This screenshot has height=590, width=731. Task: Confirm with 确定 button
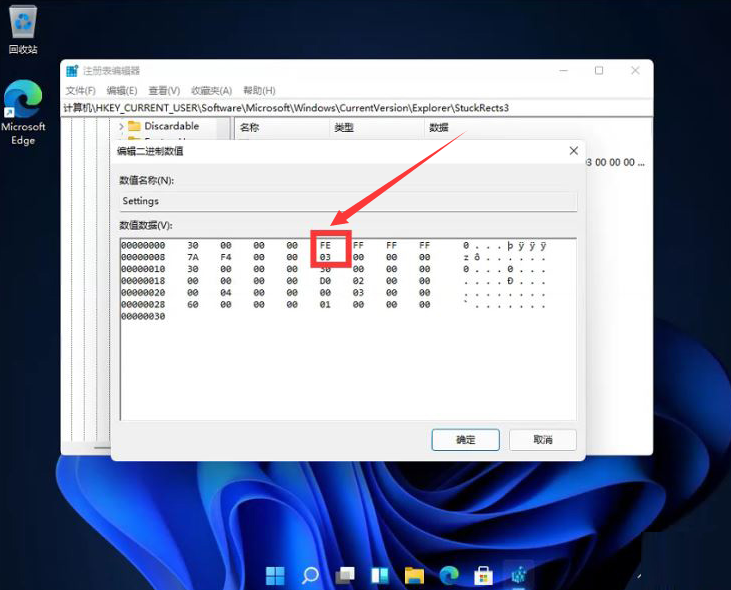pos(465,439)
